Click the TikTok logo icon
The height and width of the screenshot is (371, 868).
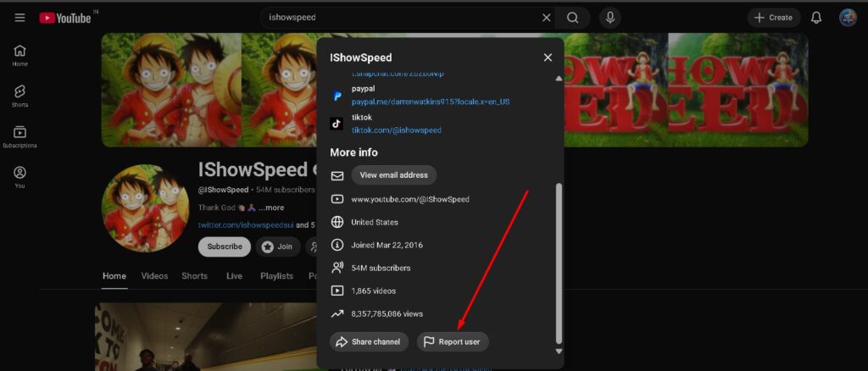coord(337,124)
